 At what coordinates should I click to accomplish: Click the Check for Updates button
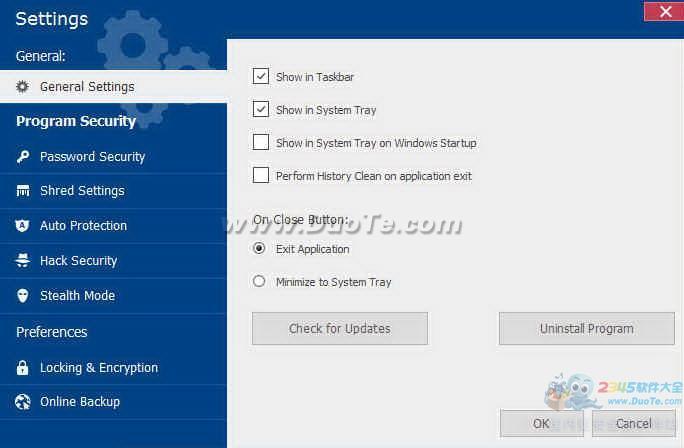coord(340,328)
